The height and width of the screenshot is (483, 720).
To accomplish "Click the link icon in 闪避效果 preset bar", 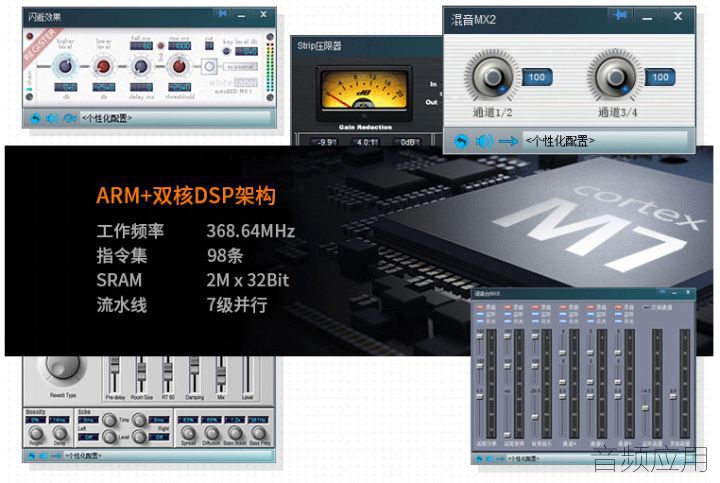I will [69, 118].
